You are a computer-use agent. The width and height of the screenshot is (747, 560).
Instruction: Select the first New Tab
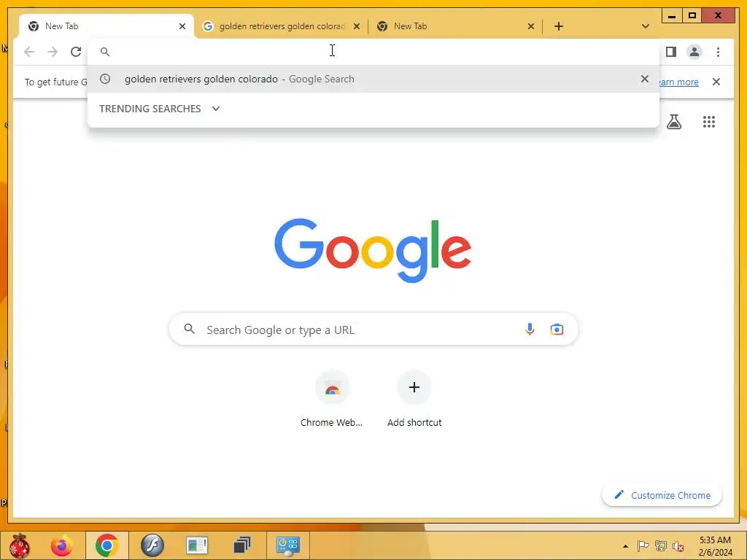click(107, 26)
